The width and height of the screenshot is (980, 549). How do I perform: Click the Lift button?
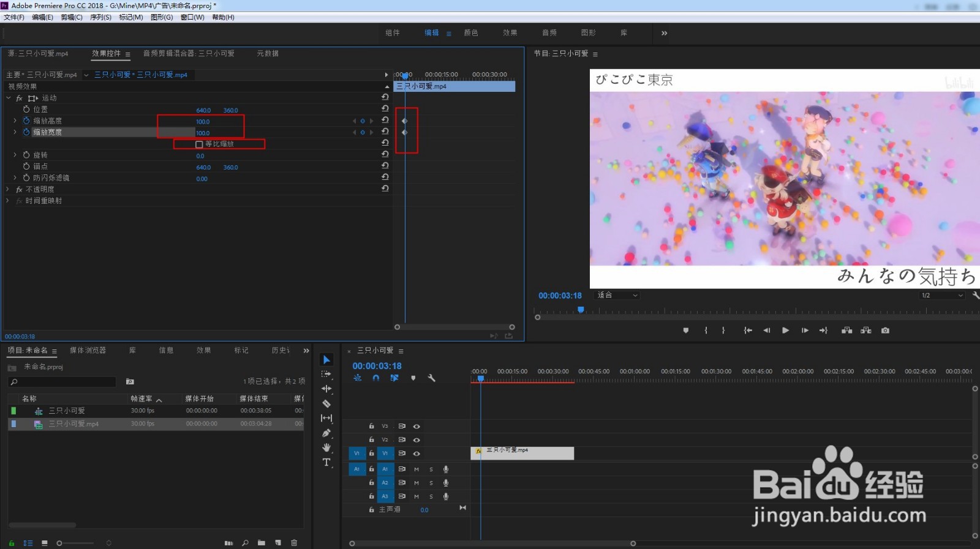tap(846, 331)
